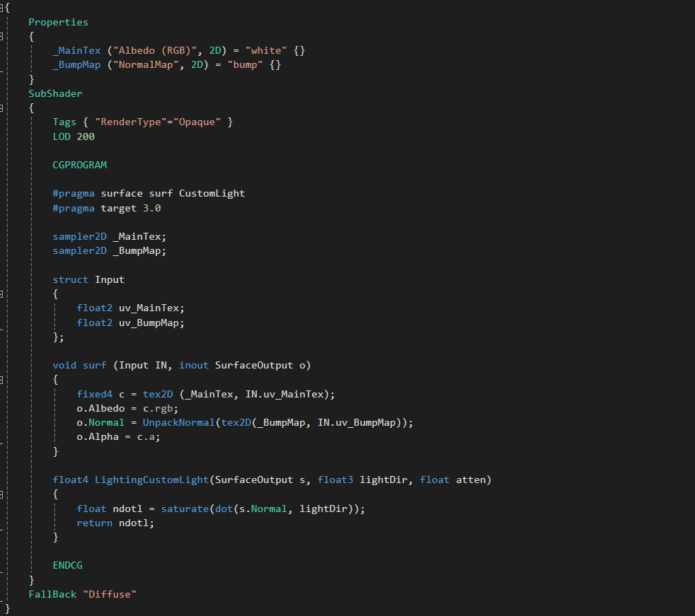The width and height of the screenshot is (695, 616).
Task: Click the SubShader keyword
Action: point(55,93)
